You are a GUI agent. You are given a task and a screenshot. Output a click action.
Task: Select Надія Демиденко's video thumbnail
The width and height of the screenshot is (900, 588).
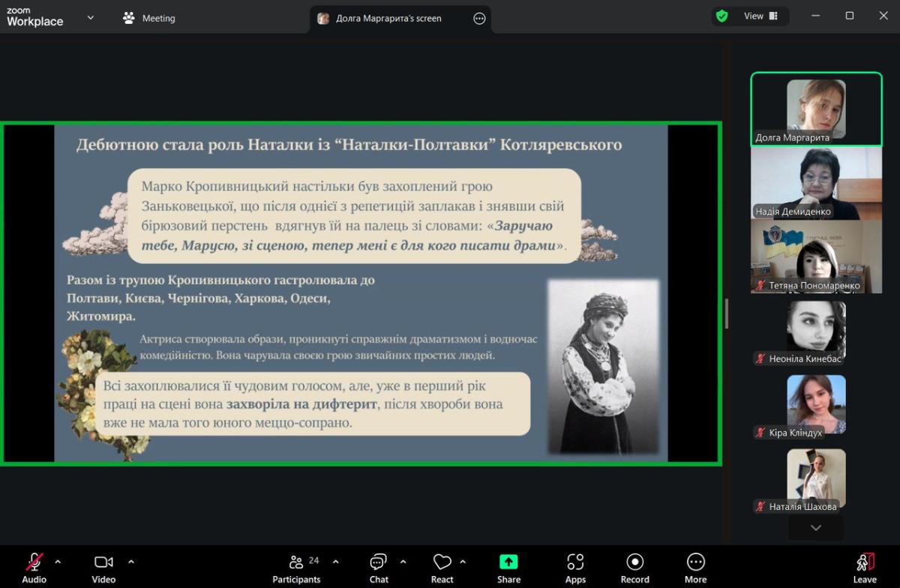(816, 183)
